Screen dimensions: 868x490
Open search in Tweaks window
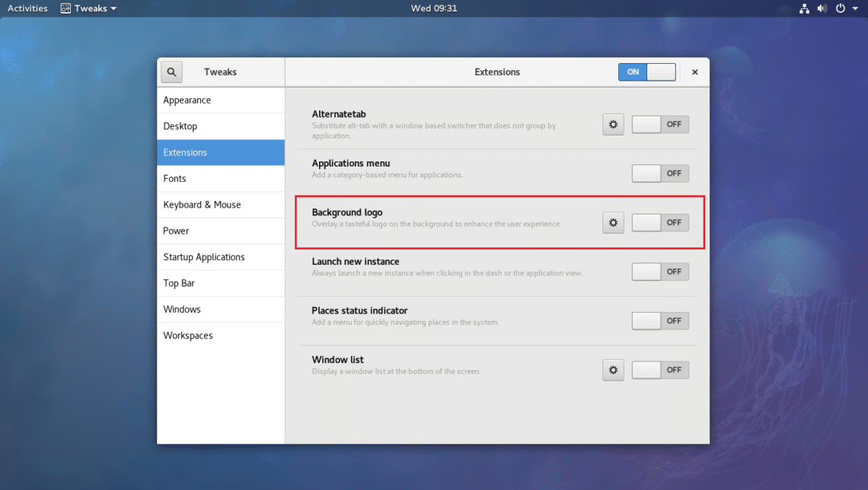(171, 72)
